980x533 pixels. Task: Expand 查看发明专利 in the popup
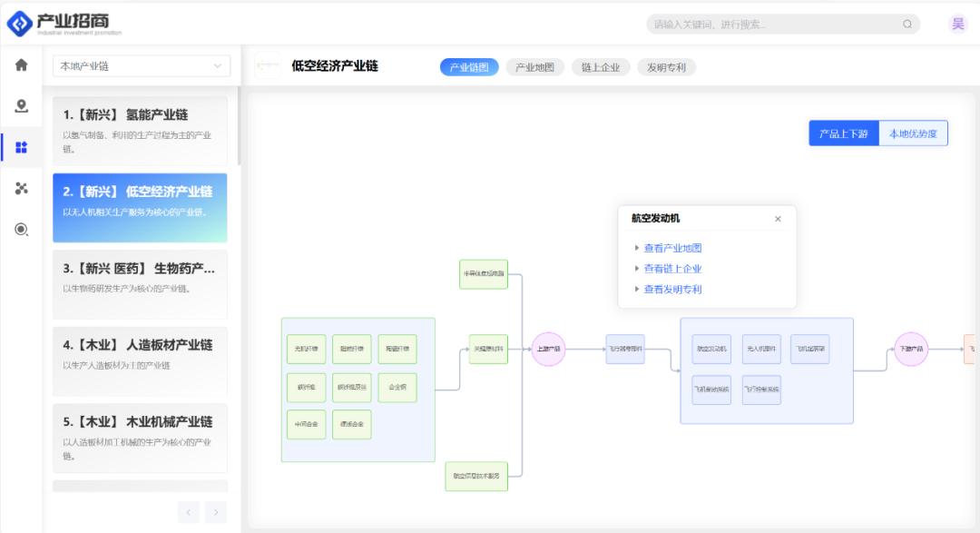(671, 290)
